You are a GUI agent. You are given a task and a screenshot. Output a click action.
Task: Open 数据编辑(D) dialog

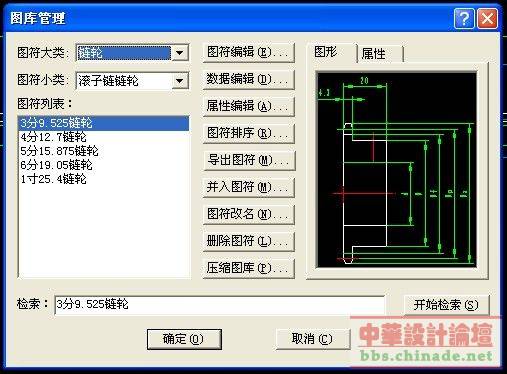click(248, 79)
